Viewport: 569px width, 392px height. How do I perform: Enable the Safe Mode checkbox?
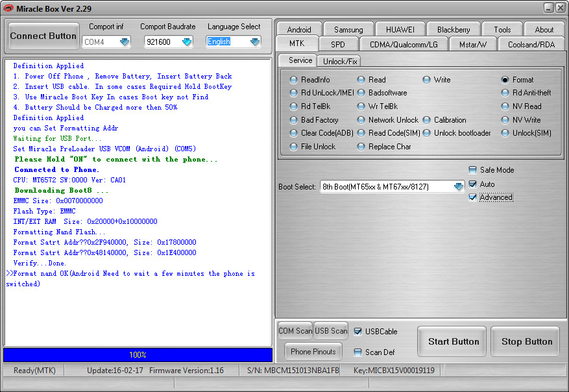(x=472, y=170)
